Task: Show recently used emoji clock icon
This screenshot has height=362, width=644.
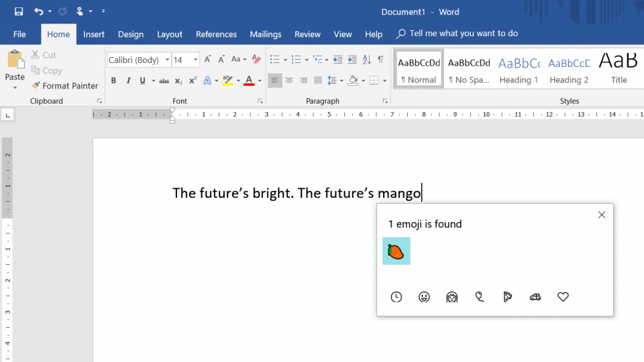Action: (x=396, y=297)
